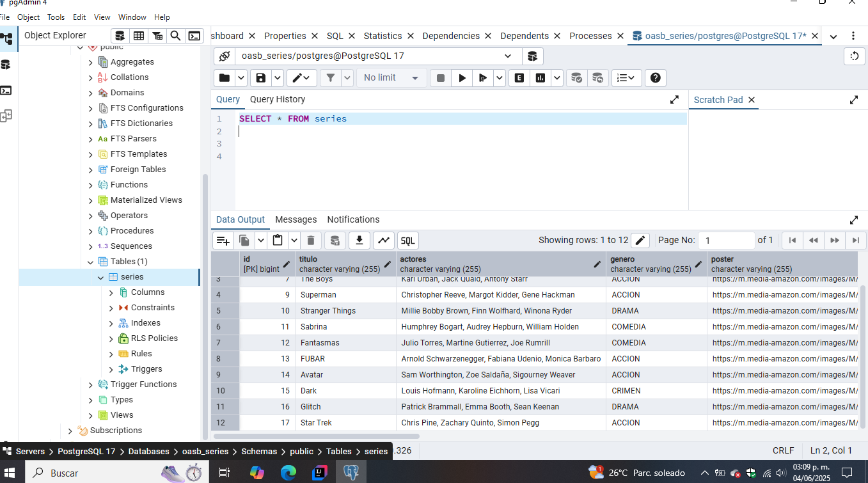Open the Graph Visualiser line chart icon
The image size is (868, 483).
coord(384,241)
